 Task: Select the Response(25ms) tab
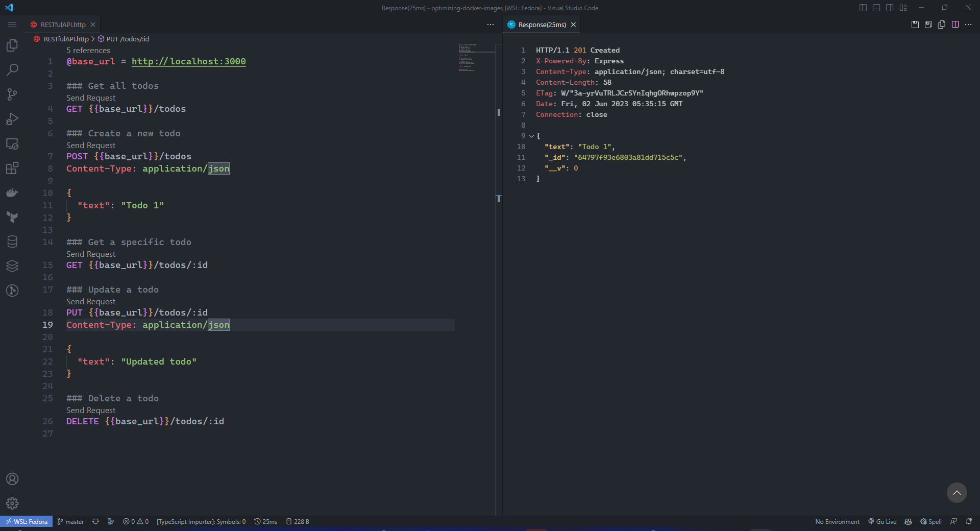pos(542,25)
